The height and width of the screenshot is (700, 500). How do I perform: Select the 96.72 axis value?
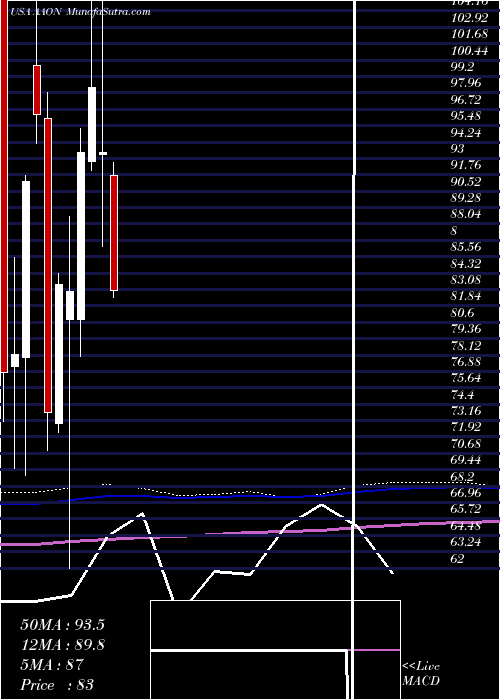point(466,100)
